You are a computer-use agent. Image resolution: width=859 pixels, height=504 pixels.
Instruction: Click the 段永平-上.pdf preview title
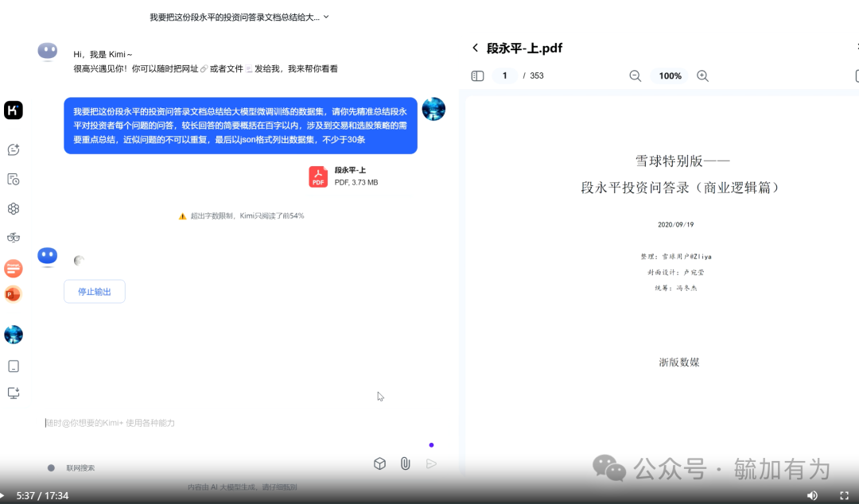pyautogui.click(x=524, y=48)
